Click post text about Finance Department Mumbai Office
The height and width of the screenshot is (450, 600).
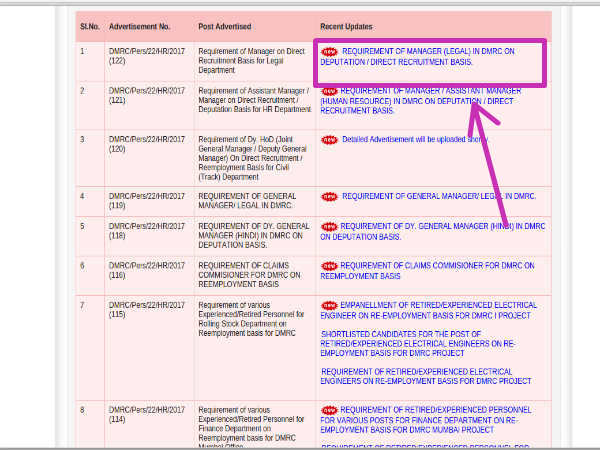click(251, 427)
